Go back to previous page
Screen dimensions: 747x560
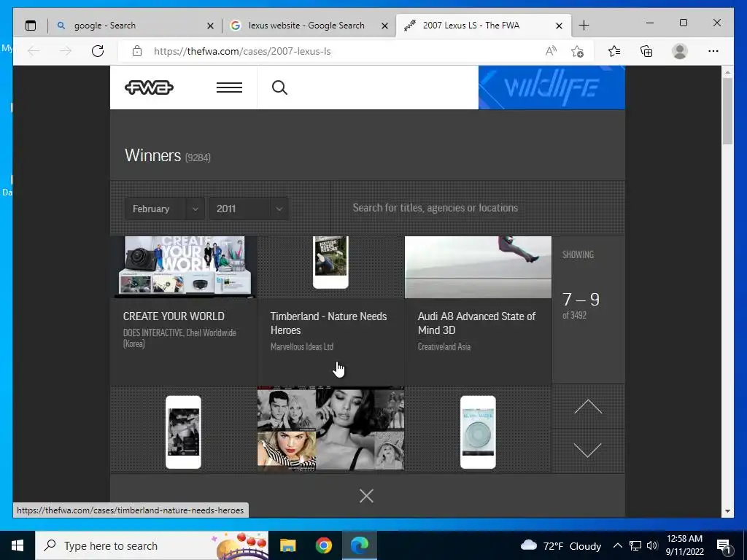click(x=34, y=51)
